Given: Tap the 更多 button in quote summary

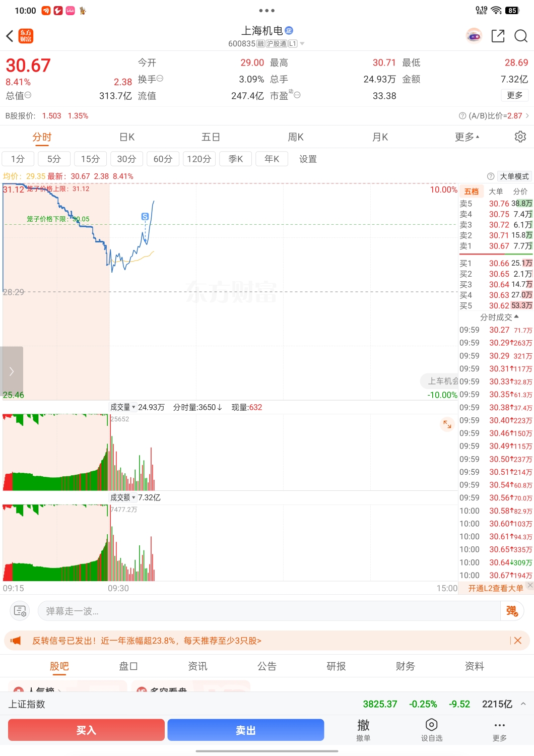Looking at the screenshot, I should pos(514,95).
